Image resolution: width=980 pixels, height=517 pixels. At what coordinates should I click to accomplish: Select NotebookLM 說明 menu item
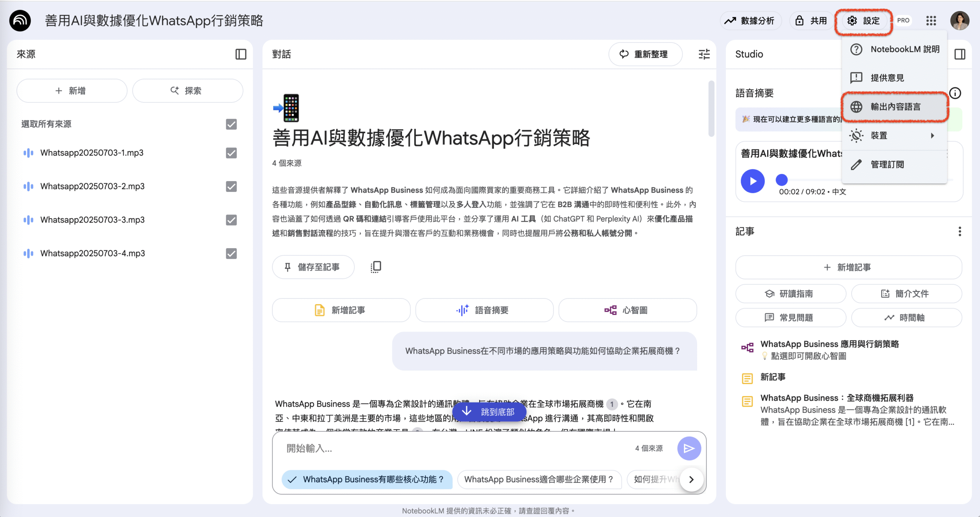894,49
